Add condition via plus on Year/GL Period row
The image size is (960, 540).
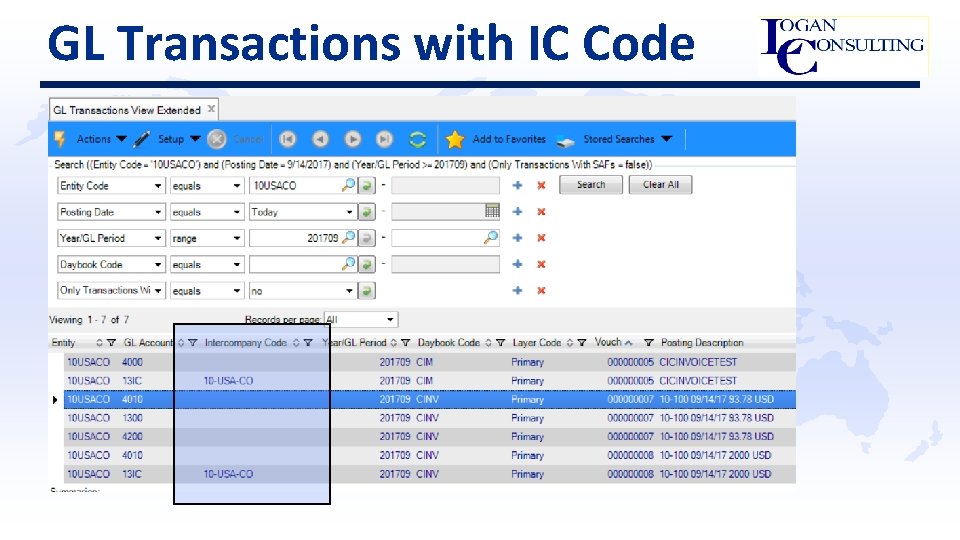coord(517,238)
